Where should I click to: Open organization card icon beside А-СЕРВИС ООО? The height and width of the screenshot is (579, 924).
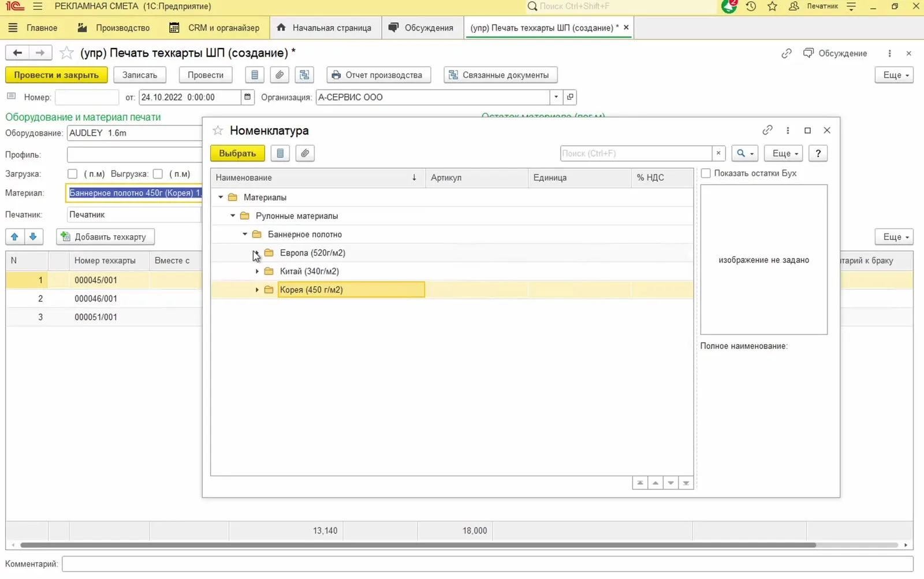click(x=570, y=97)
